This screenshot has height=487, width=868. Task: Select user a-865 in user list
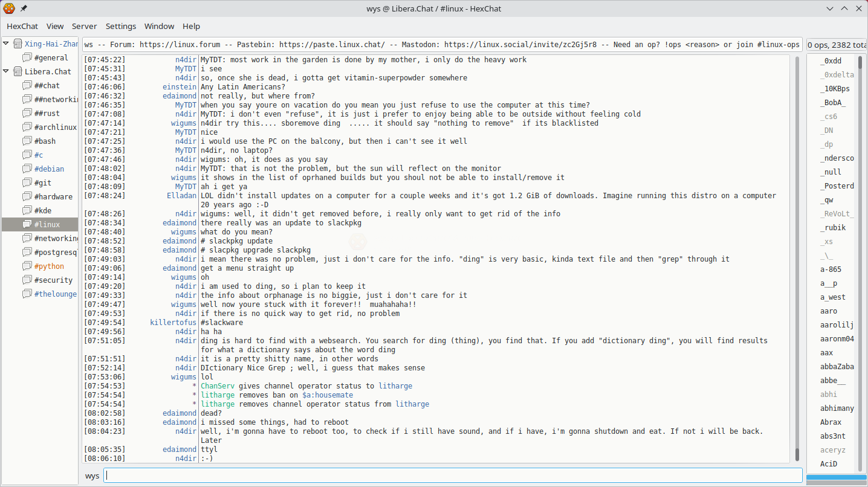831,269
